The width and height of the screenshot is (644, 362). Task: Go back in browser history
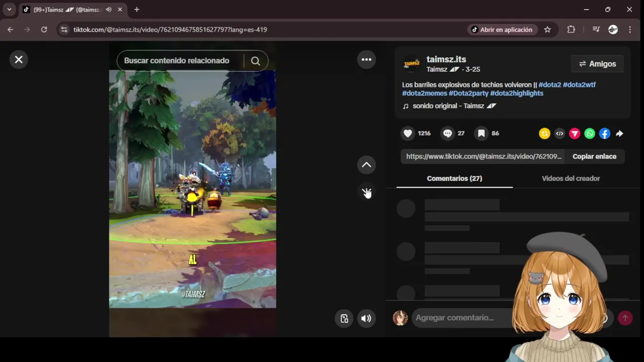point(11,30)
